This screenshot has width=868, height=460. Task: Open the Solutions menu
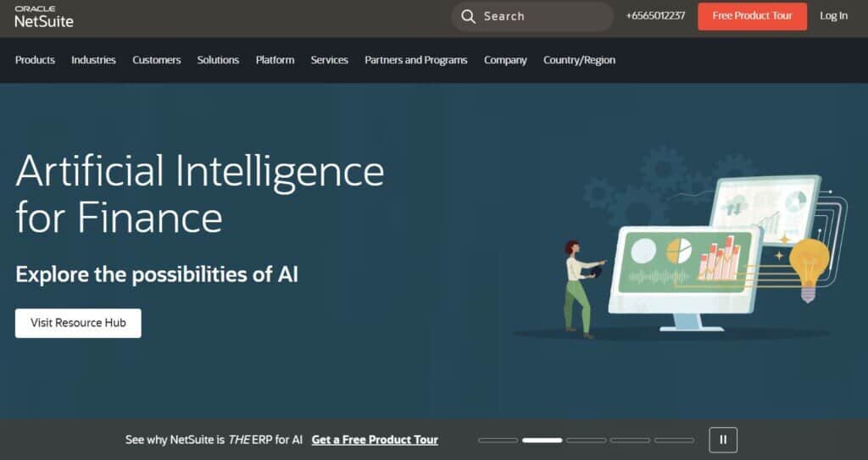pyautogui.click(x=218, y=60)
